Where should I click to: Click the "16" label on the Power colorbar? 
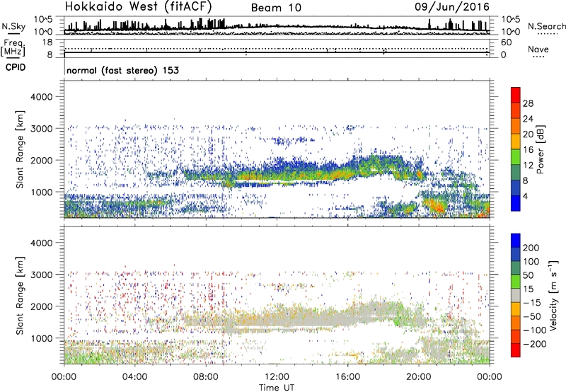point(528,150)
